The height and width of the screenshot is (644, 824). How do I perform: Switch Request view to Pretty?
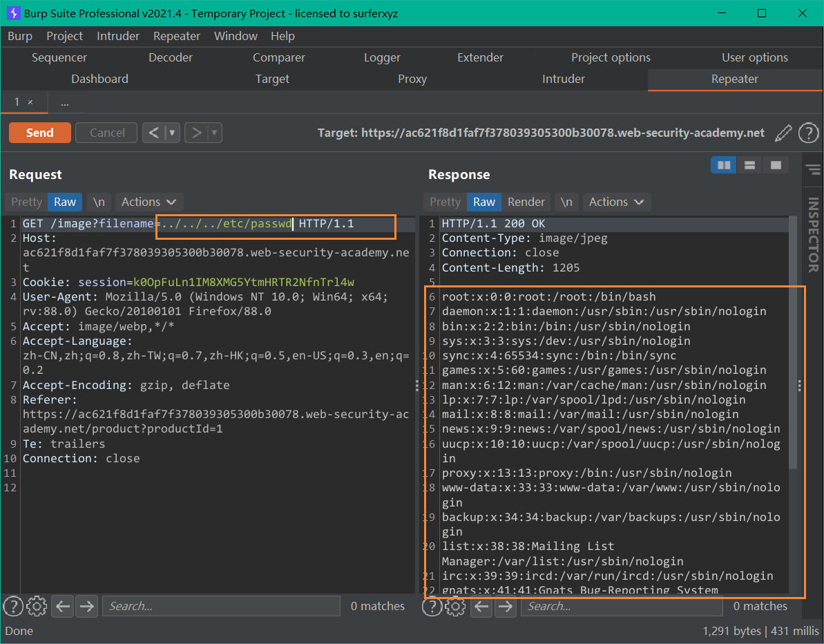tap(26, 202)
